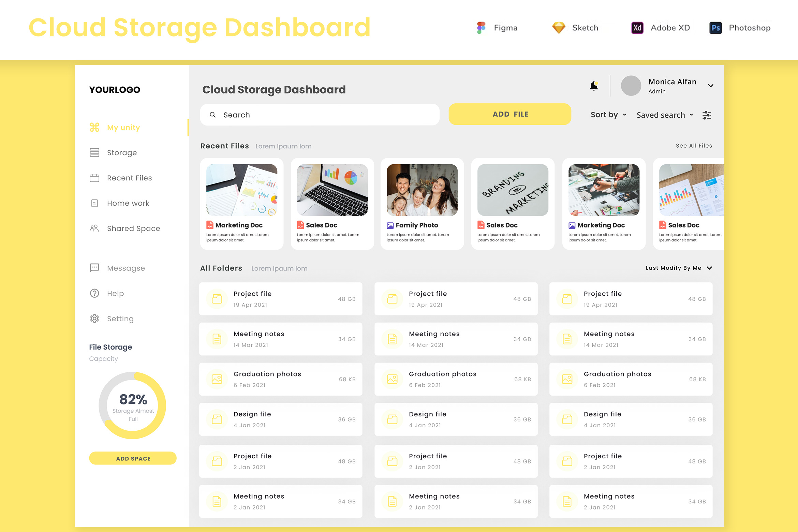Select My unity in the sidebar
This screenshot has width=798, height=532.
click(123, 127)
